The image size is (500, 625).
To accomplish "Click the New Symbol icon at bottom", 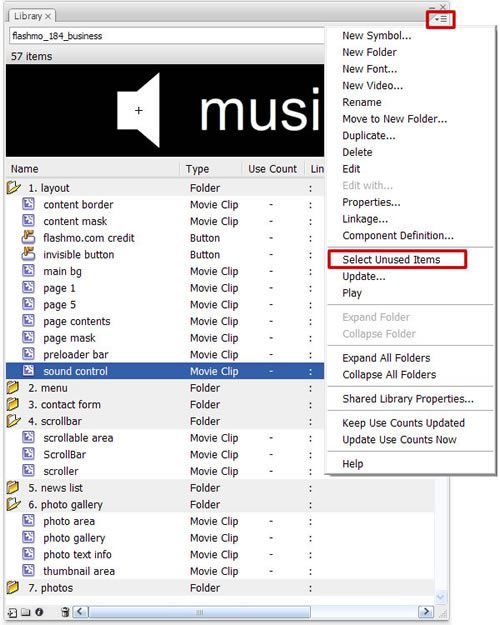I will click(x=13, y=612).
